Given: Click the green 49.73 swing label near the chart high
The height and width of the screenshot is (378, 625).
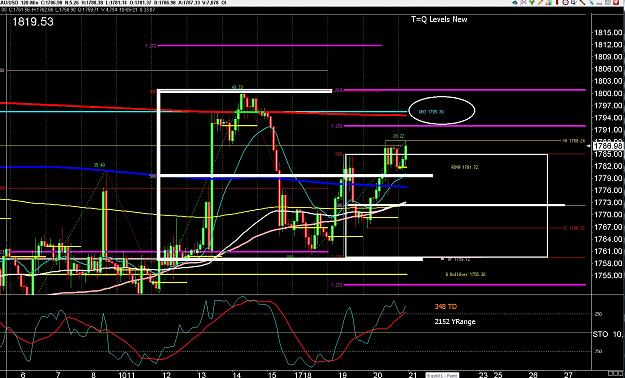Looking at the screenshot, I should (x=237, y=87).
